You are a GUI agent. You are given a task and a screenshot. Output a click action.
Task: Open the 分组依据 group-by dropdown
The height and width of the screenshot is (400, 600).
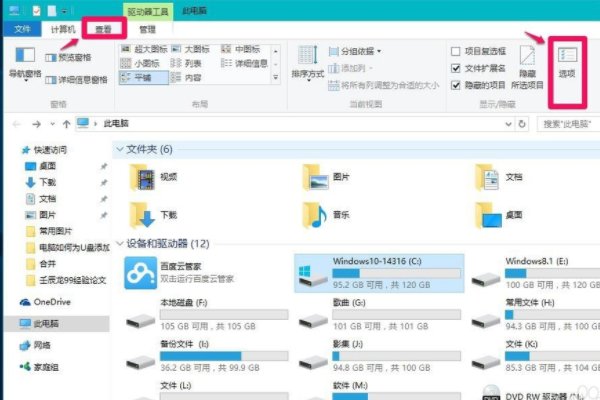pyautogui.click(x=355, y=51)
